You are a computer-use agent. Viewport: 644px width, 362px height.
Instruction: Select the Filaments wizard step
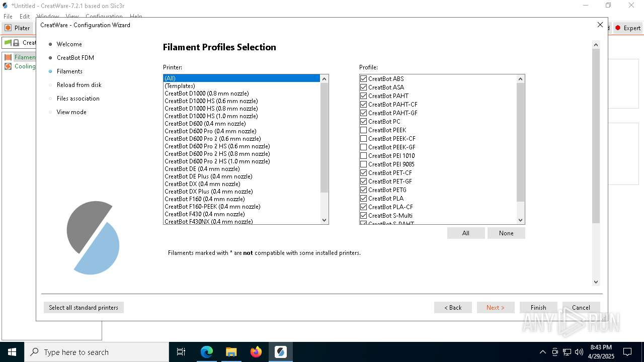coord(69,71)
